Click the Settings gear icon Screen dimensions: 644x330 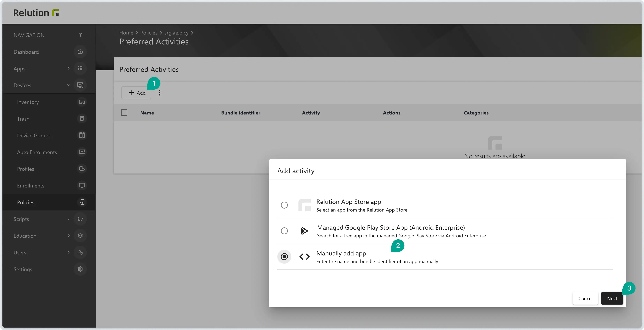[80, 269]
